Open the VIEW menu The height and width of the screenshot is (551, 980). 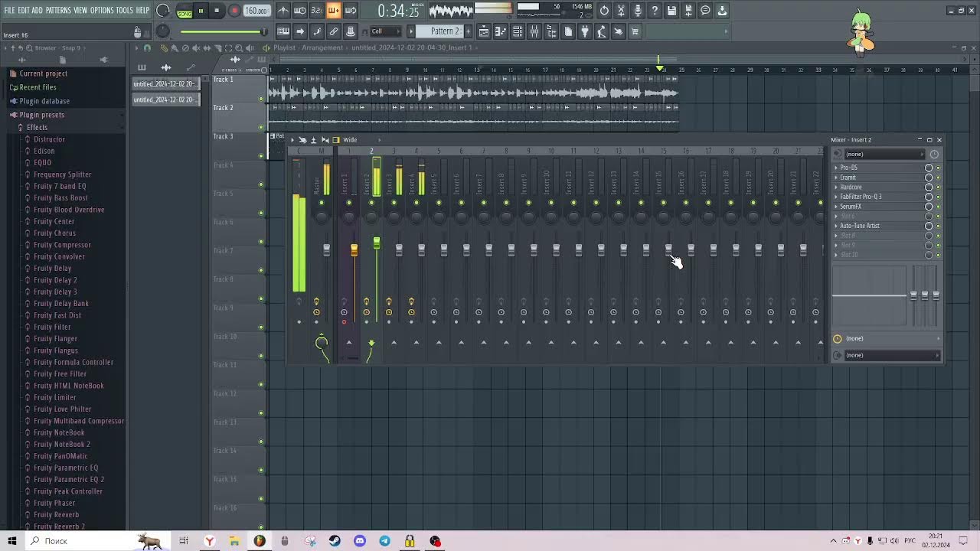click(81, 10)
